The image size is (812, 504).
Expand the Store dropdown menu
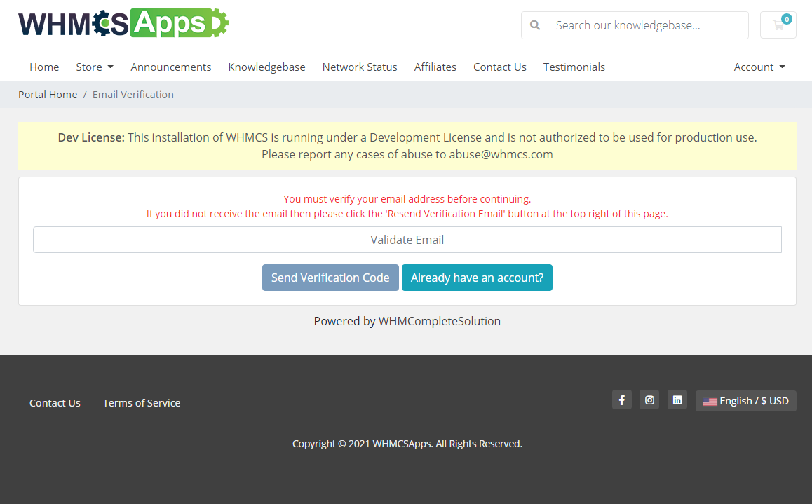click(95, 67)
